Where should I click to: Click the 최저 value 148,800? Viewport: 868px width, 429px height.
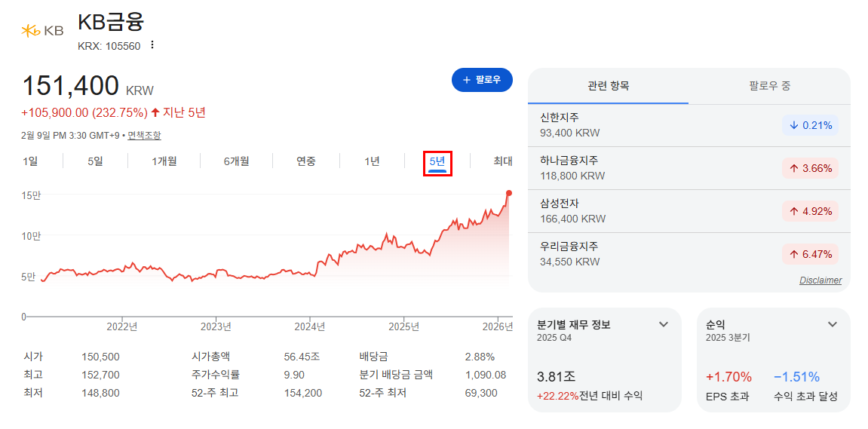click(100, 394)
